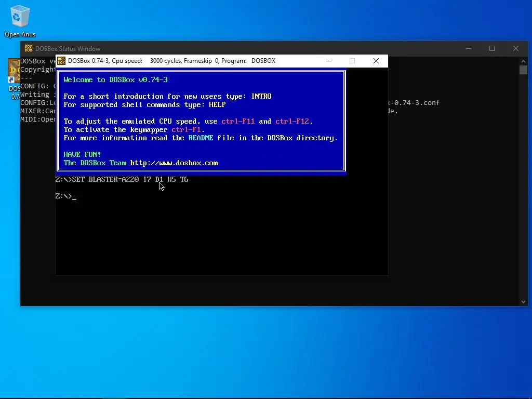Click the red ctrl-F11 text
Screen dimensions: 532x399
pos(238,121)
